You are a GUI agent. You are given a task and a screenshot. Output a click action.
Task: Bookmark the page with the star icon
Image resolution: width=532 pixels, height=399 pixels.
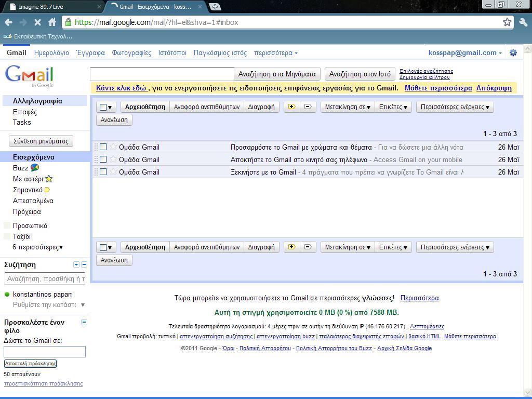[x=507, y=22]
